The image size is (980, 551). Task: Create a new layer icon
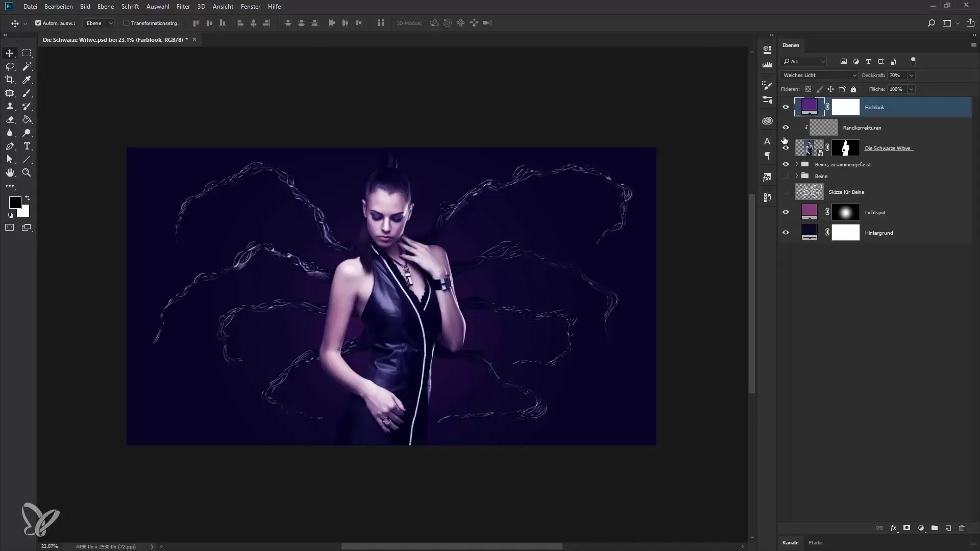tap(948, 528)
